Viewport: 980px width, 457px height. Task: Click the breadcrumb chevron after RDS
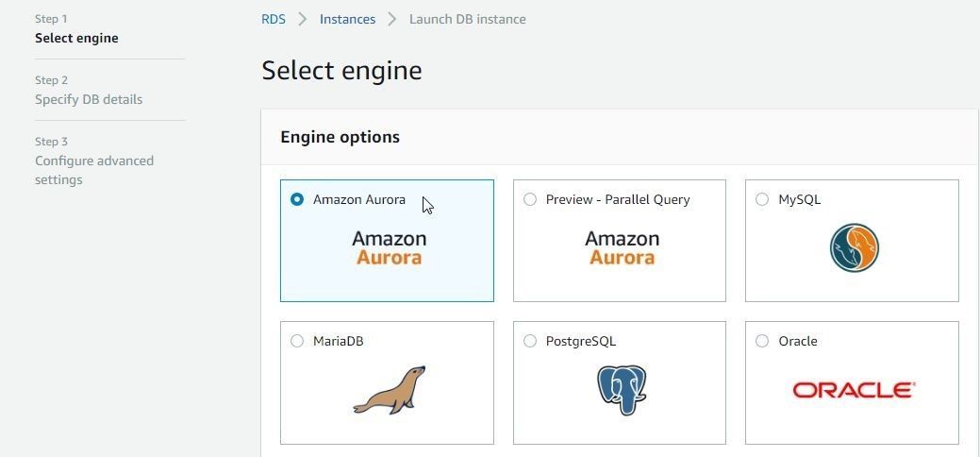pos(303,20)
